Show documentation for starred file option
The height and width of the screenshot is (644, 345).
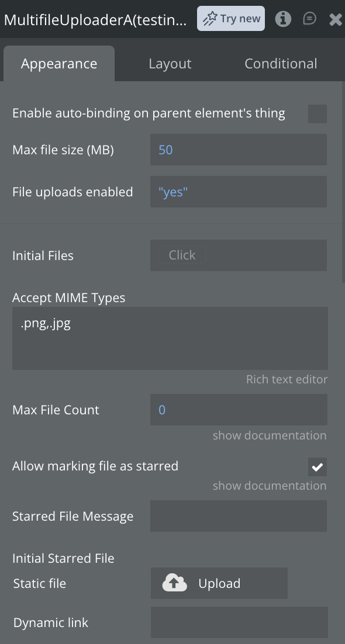pyautogui.click(x=270, y=486)
